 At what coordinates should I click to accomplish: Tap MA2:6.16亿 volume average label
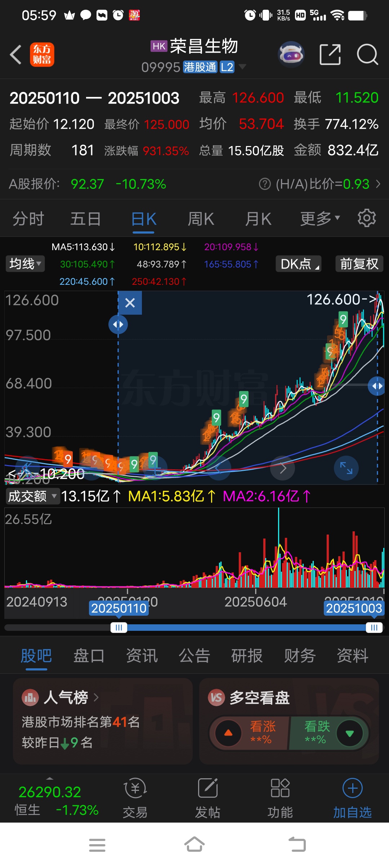click(267, 496)
